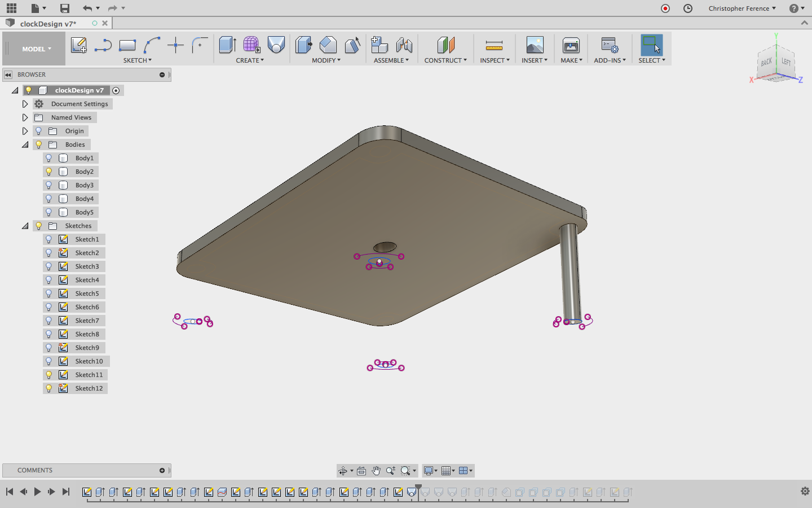812x508 pixels.
Task: Toggle visibility of Sketch6
Action: click(49, 307)
